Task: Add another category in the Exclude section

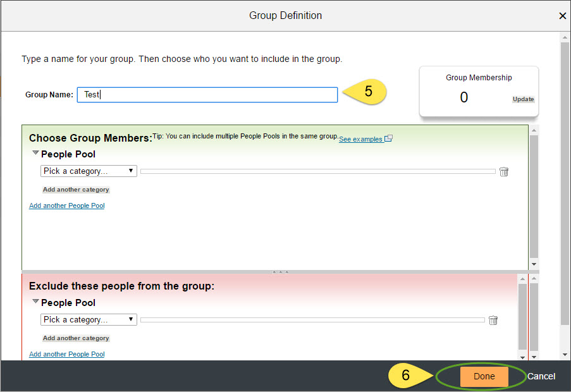Action: [76, 338]
